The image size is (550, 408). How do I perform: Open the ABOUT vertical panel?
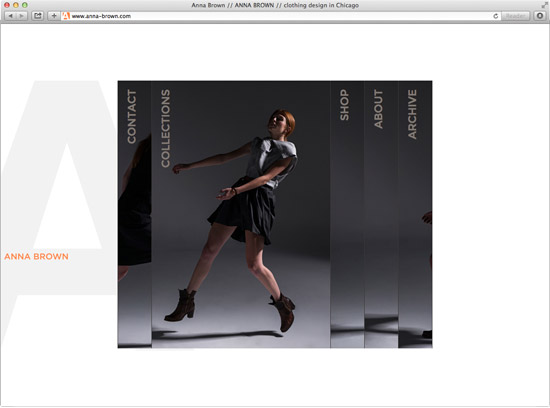coord(381,214)
